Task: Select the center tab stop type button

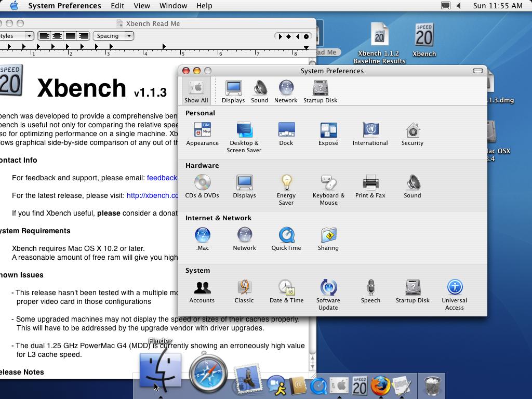Action: click(288, 36)
